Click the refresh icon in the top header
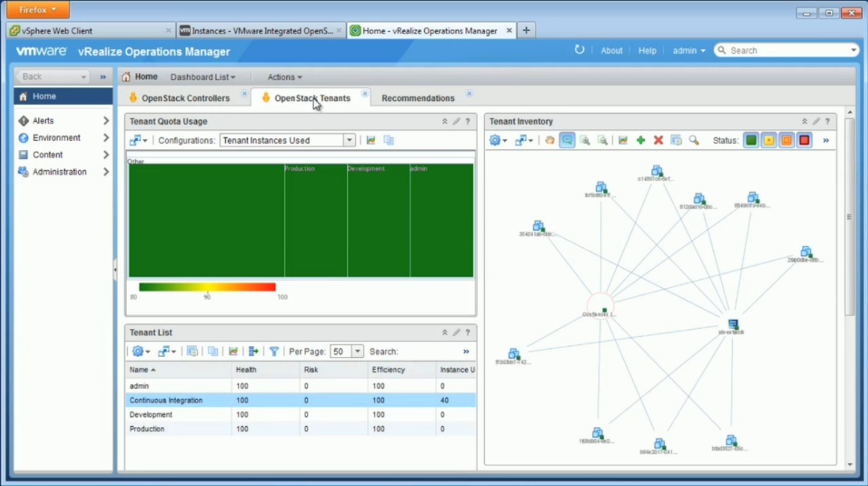Screen dimensions: 868x486 tap(579, 50)
